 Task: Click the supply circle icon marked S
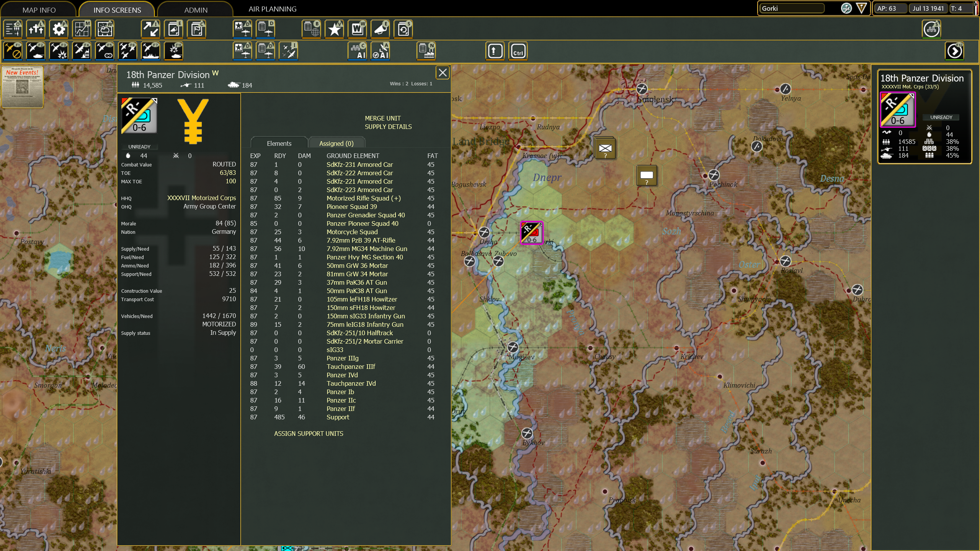point(932,29)
